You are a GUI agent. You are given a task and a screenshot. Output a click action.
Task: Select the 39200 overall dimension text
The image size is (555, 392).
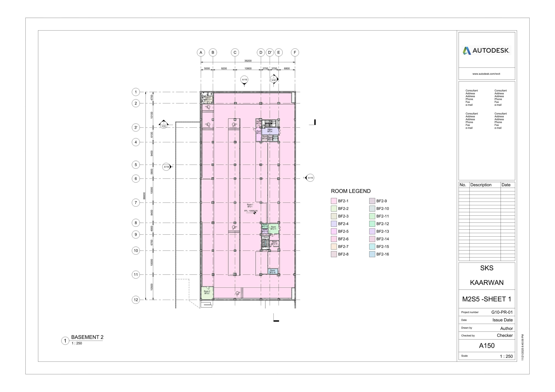[248, 61]
